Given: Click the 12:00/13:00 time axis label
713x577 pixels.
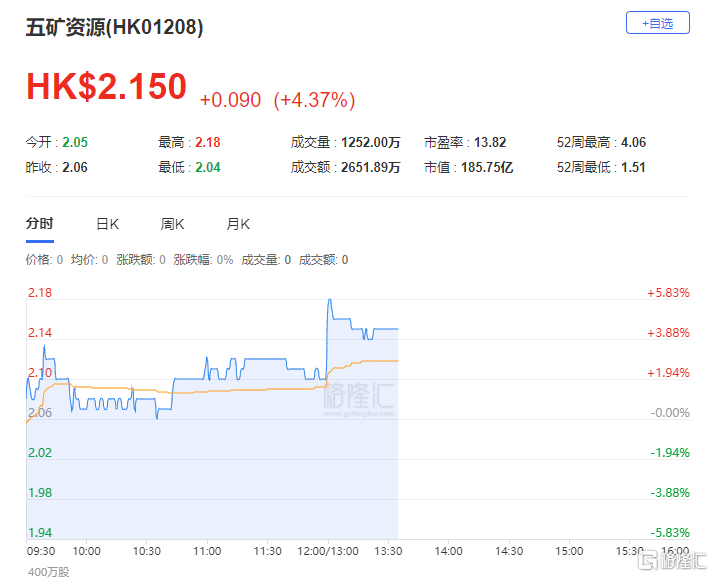Looking at the screenshot, I should [328, 551].
